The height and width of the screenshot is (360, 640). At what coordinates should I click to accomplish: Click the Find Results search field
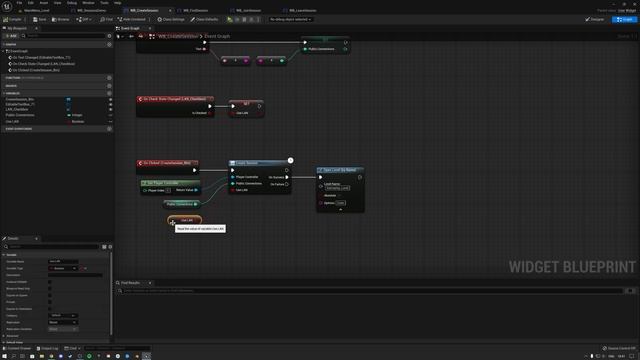coord(370,291)
